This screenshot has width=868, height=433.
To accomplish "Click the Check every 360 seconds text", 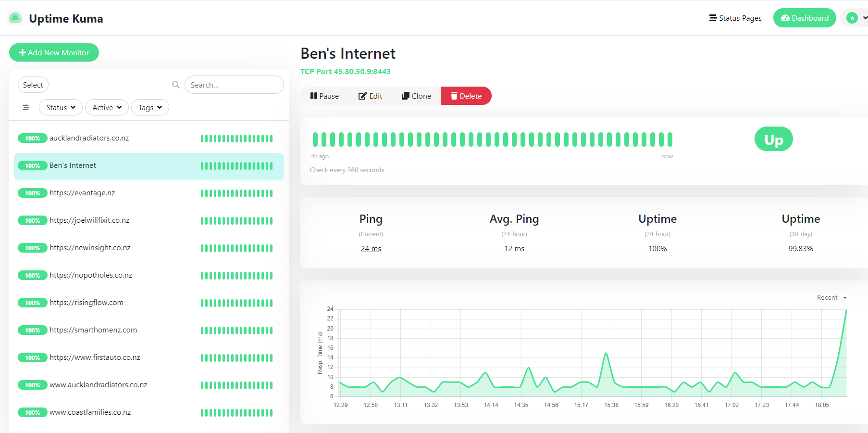I will click(x=347, y=170).
